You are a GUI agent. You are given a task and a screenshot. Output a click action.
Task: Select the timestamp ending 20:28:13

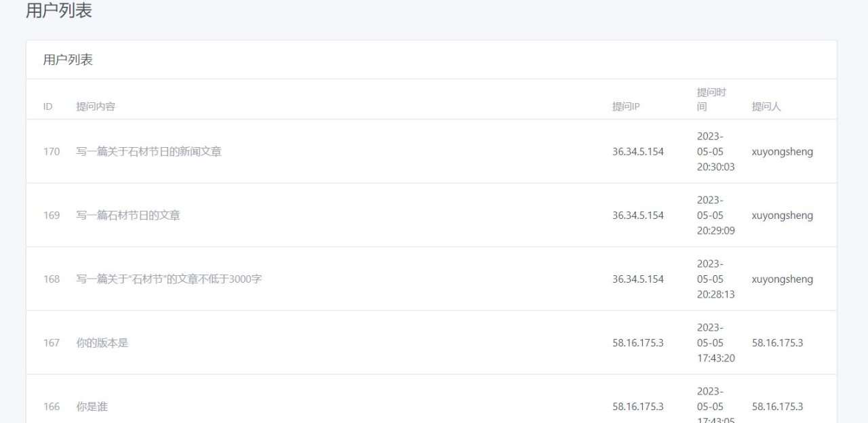[x=715, y=279]
